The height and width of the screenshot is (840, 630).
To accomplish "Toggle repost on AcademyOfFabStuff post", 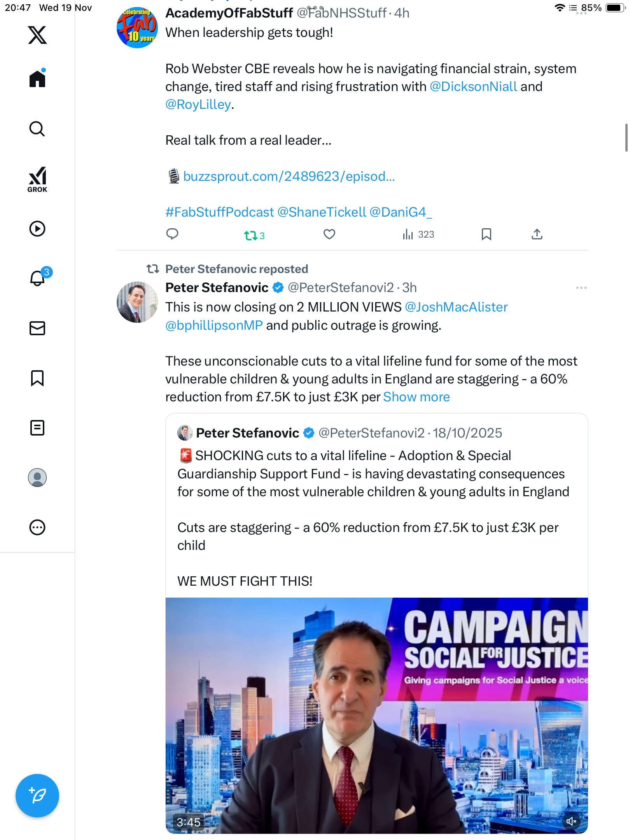I will tap(251, 235).
